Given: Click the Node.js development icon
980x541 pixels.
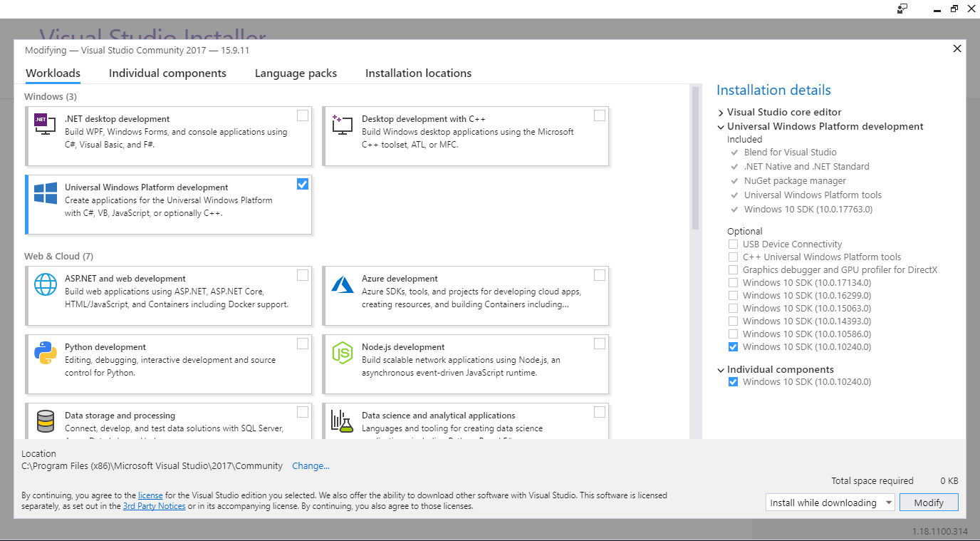Looking at the screenshot, I should tap(342, 351).
